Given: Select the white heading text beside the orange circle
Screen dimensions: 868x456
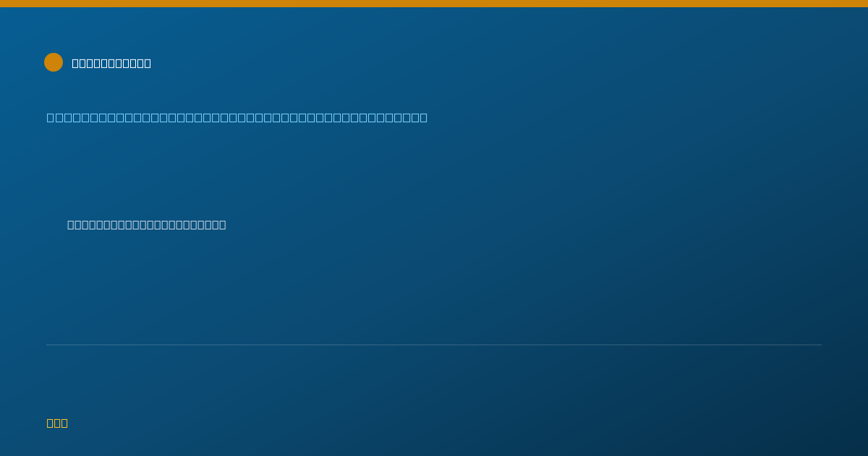Looking at the screenshot, I should click(x=111, y=63).
